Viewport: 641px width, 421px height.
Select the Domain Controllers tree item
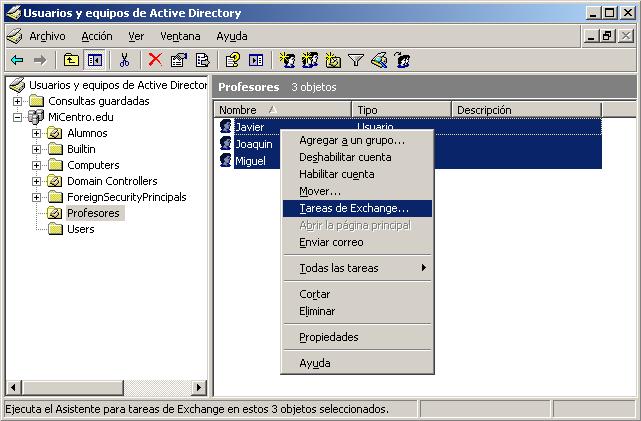pyautogui.click(x=111, y=181)
